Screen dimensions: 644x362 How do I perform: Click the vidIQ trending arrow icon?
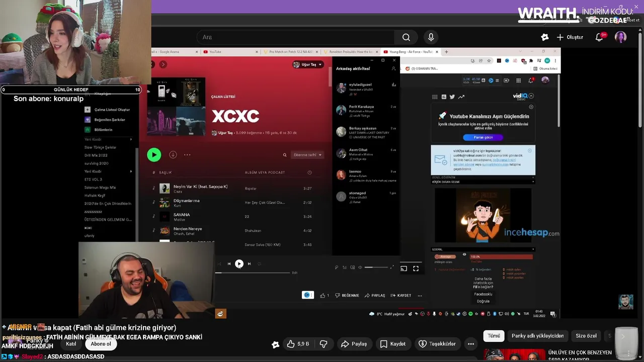[461, 97]
